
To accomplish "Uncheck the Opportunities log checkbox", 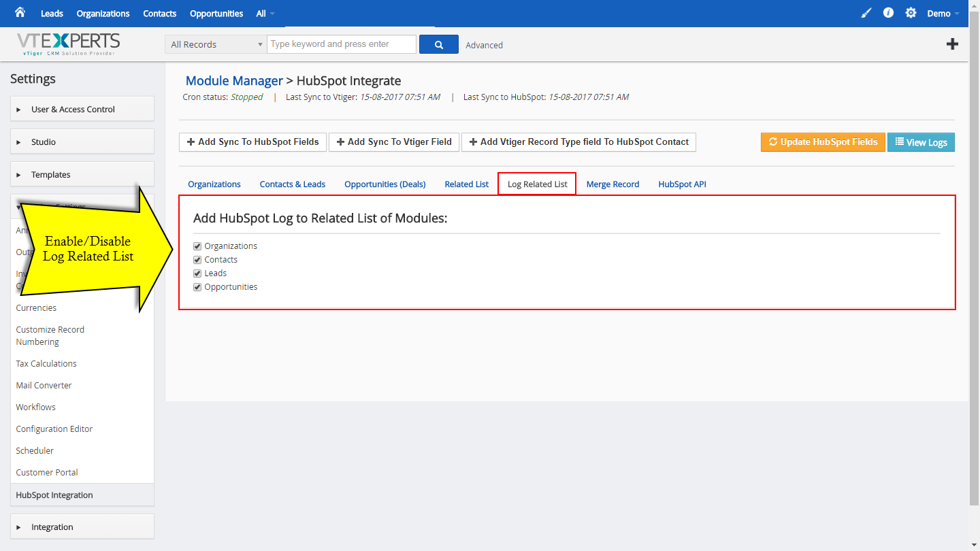I will [x=197, y=287].
